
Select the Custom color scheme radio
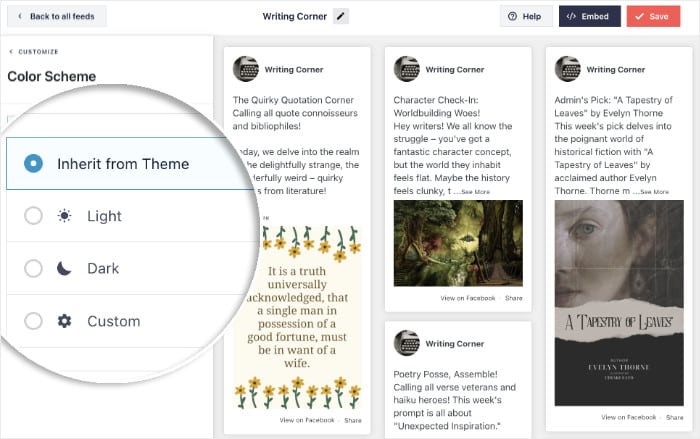coord(33,321)
